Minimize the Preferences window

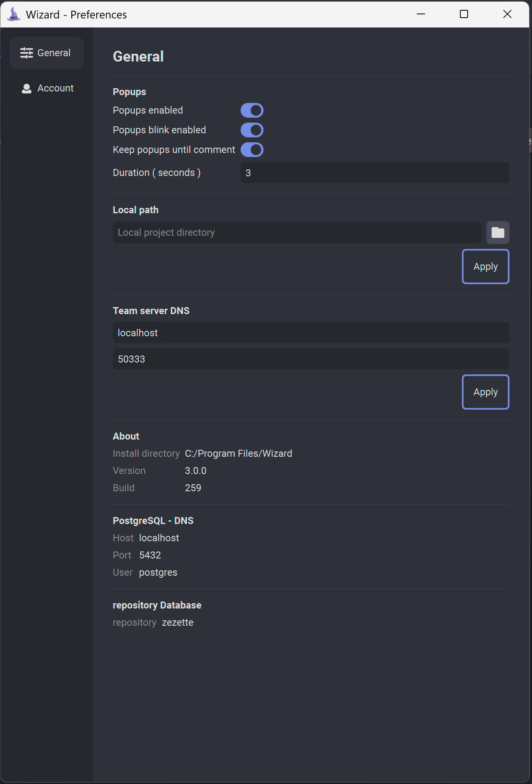point(421,14)
